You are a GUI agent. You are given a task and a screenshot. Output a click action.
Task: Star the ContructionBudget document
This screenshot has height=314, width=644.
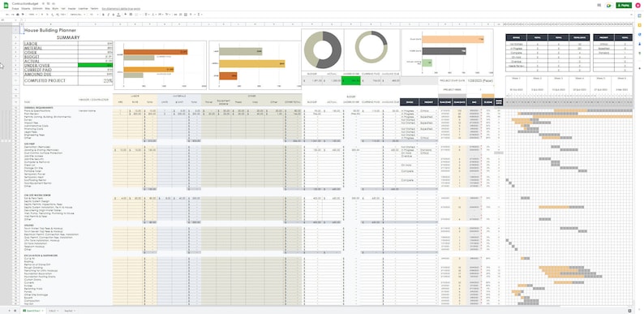[x=43, y=4]
